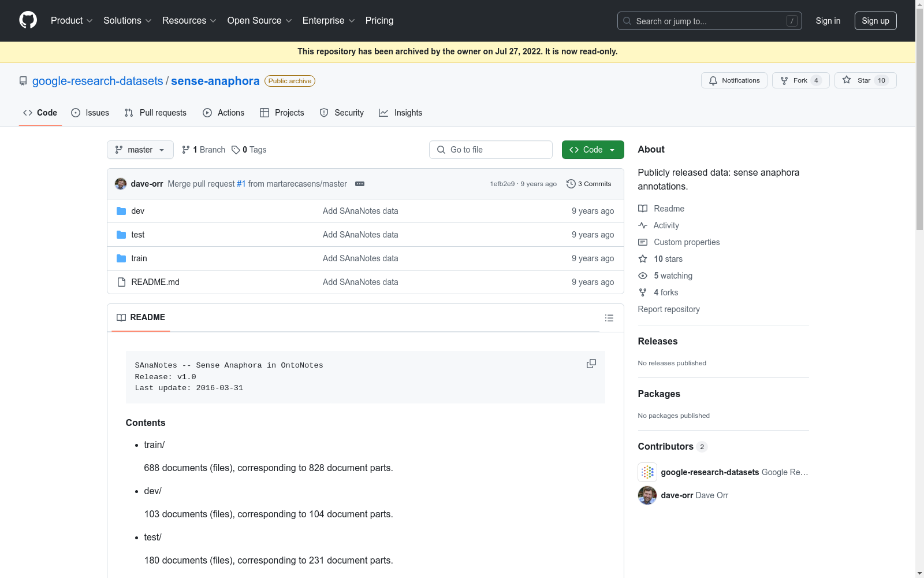Open the README.md file name
Viewport: 924px width, 578px height.
click(x=155, y=282)
